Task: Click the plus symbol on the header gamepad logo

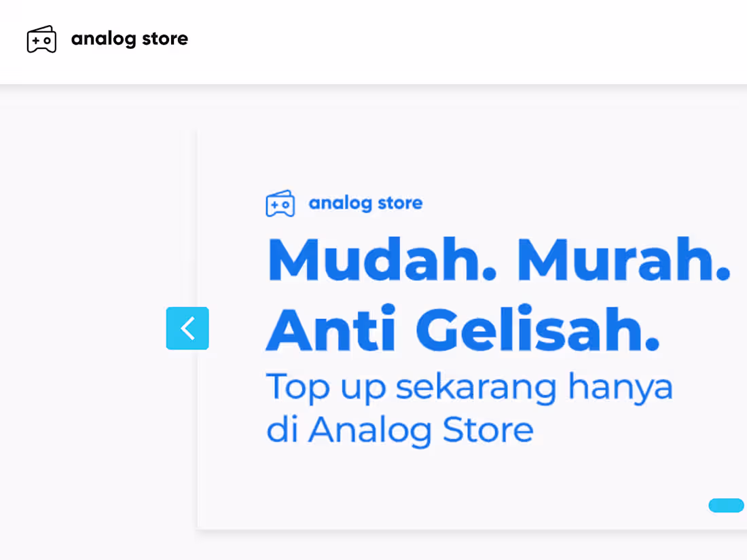Action: click(x=35, y=42)
